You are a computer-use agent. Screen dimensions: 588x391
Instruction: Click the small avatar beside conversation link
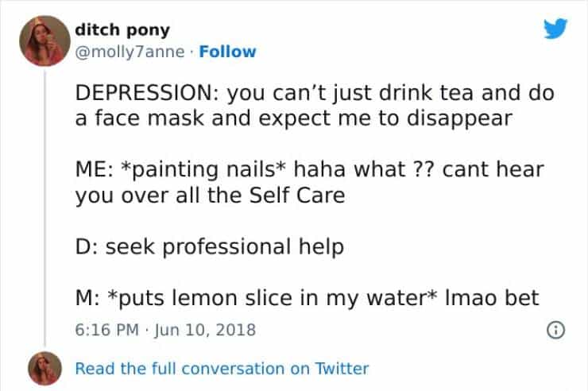tap(42, 368)
